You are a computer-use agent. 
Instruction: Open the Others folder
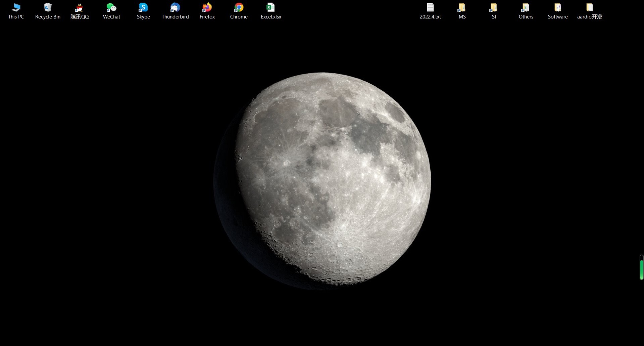click(x=525, y=7)
